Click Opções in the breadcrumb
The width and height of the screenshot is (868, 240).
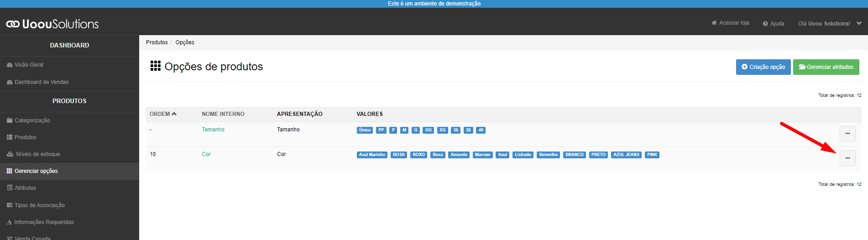185,42
